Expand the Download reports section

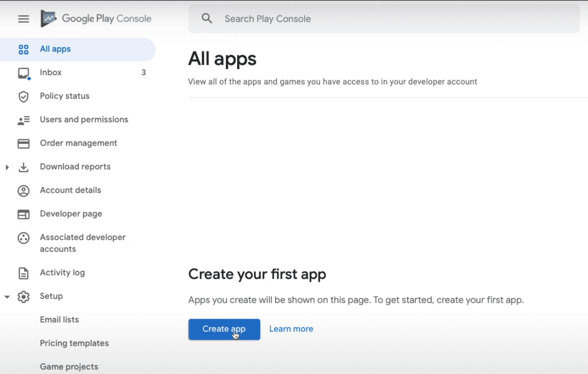click(7, 167)
